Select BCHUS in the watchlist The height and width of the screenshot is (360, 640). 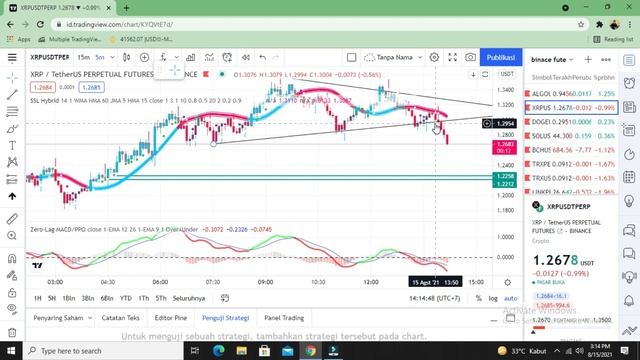(x=571, y=150)
